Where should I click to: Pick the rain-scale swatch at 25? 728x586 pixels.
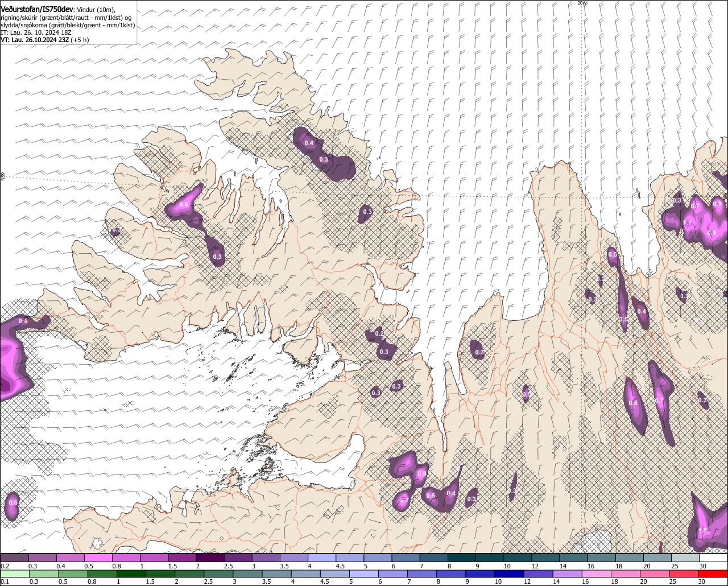point(684,573)
